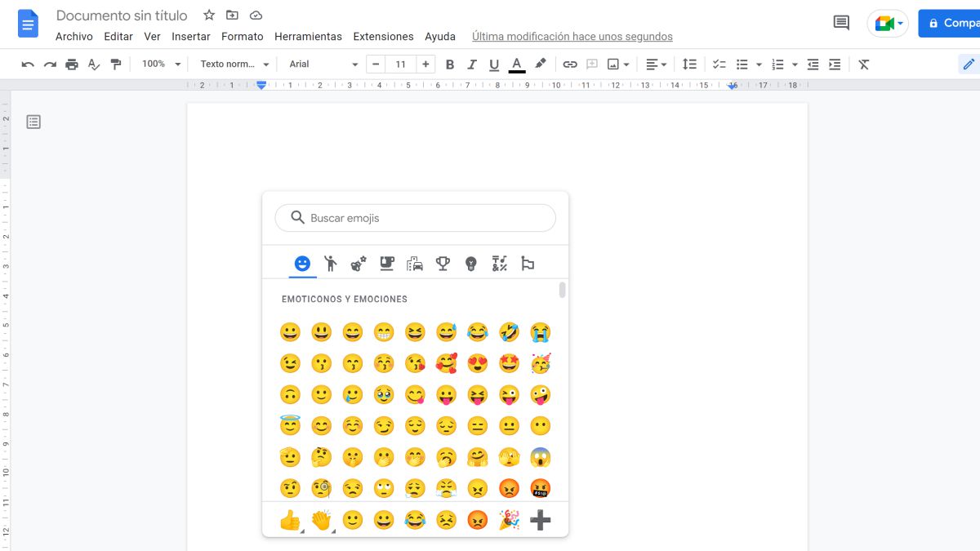This screenshot has height=551, width=980.
Task: Open the comments panel icon
Action: [840, 23]
